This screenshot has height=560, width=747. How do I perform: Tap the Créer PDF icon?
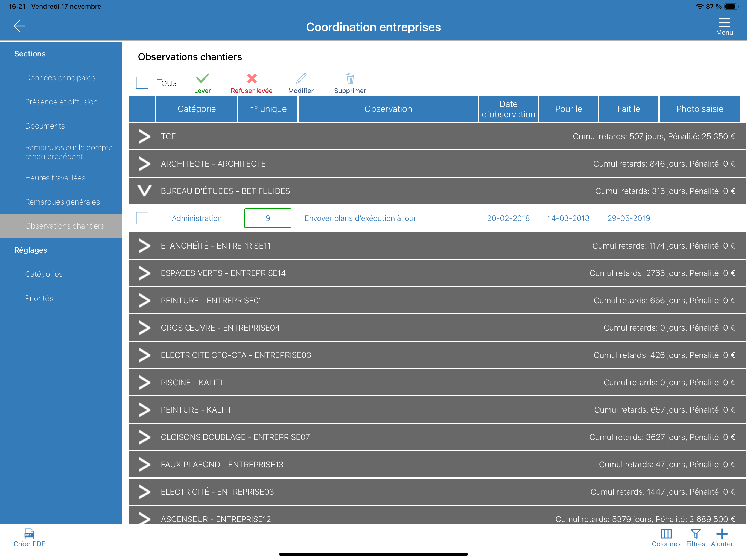(x=29, y=534)
